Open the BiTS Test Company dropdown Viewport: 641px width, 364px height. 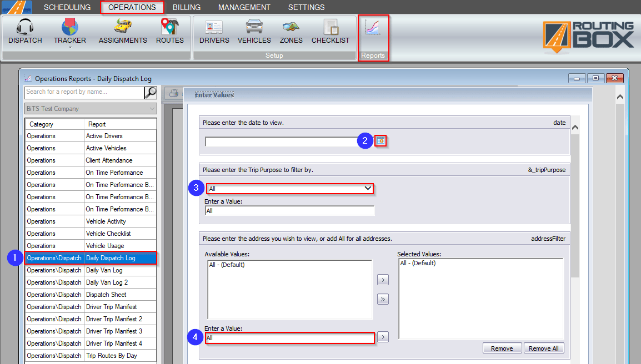pyautogui.click(x=91, y=109)
